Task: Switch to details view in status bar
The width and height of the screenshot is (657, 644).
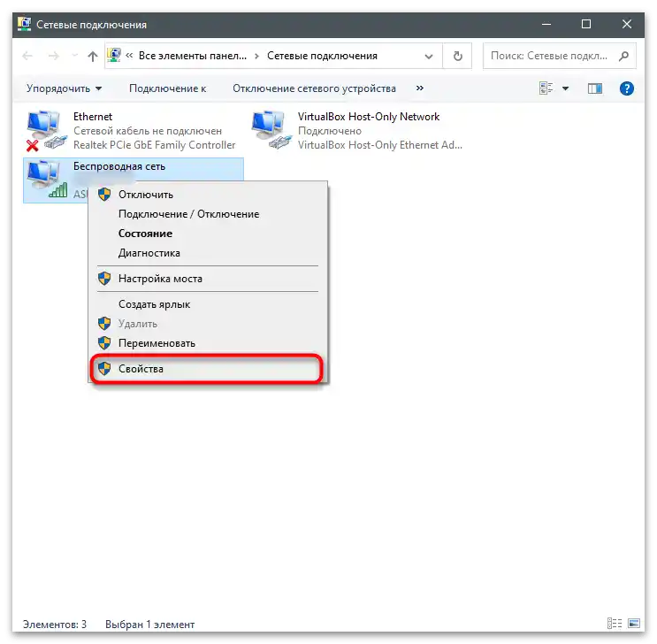Action: (x=615, y=624)
